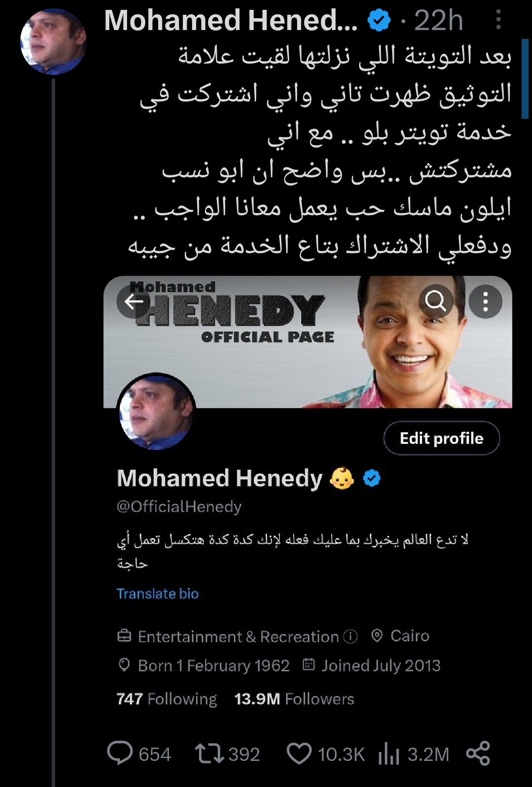Open the 13.9M Followers list
The height and width of the screenshot is (787, 532).
point(294,699)
